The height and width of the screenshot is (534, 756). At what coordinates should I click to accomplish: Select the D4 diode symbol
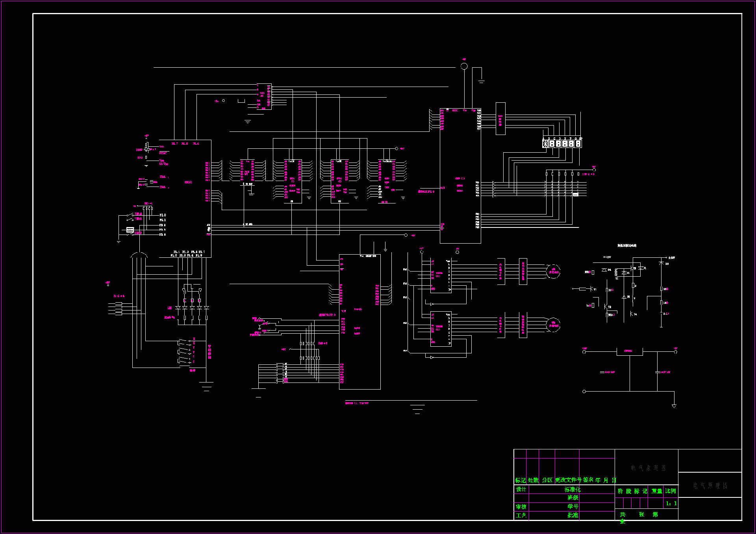point(604,270)
